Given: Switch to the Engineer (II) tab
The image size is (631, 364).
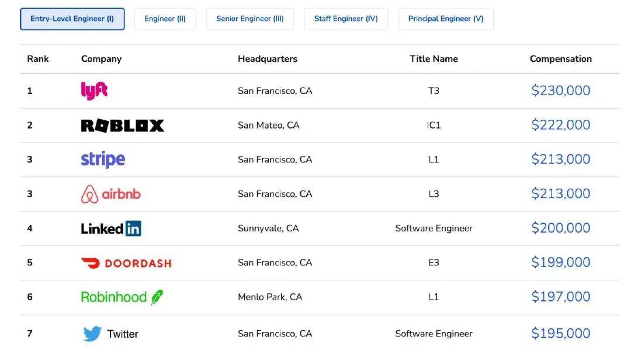Looking at the screenshot, I should click(165, 19).
